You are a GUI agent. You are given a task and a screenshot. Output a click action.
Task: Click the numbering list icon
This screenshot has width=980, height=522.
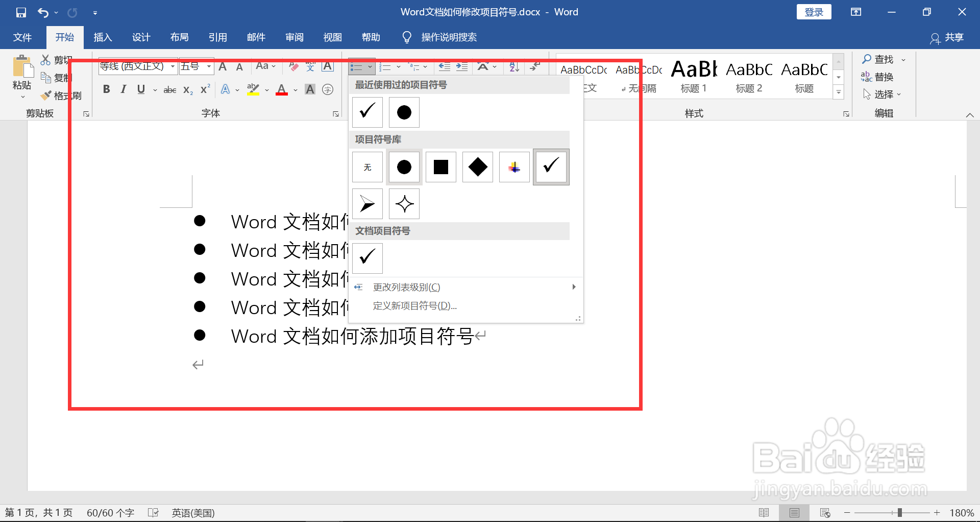click(385, 67)
